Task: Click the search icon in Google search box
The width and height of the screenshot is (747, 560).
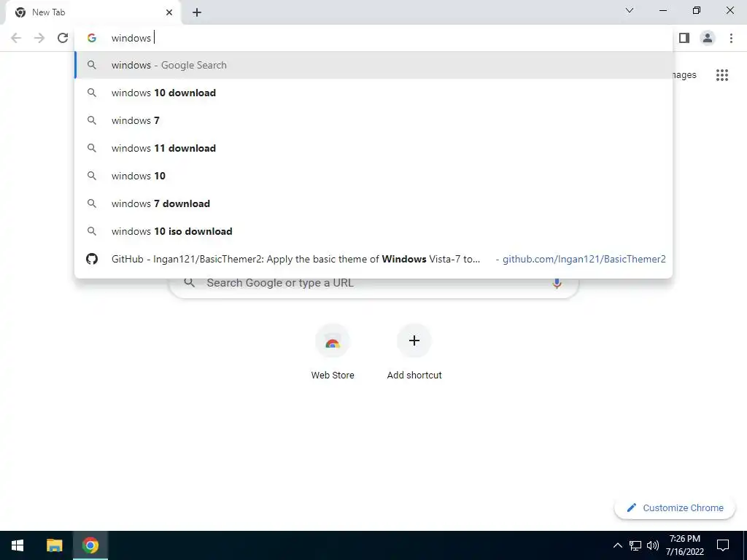Action: (190, 283)
